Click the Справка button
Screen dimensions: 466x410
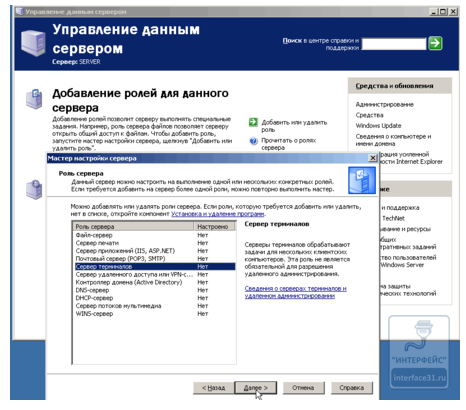tap(352, 388)
